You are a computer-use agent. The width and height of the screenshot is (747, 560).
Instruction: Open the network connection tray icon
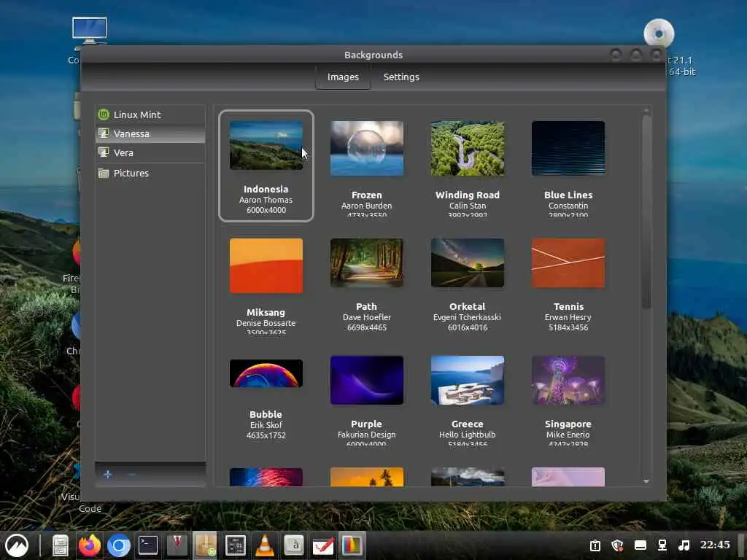click(662, 545)
